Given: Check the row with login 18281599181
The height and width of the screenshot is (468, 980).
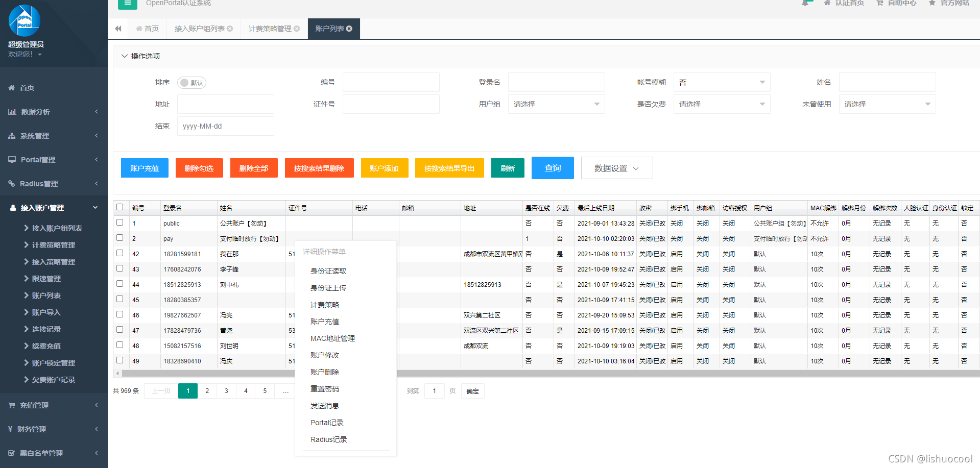Looking at the screenshot, I should click(120, 253).
